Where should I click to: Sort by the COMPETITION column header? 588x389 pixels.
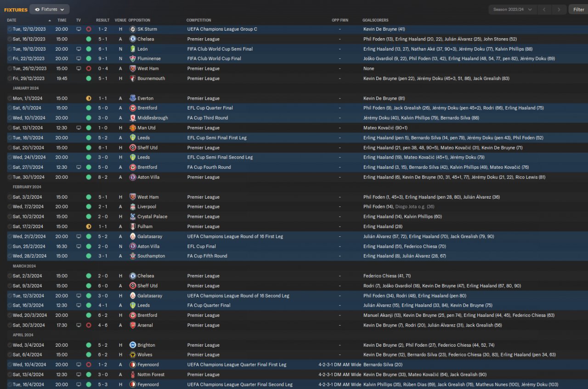click(199, 20)
